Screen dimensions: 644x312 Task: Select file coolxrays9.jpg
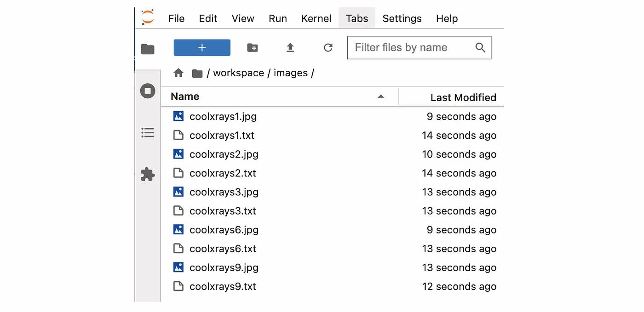click(x=333, y=267)
